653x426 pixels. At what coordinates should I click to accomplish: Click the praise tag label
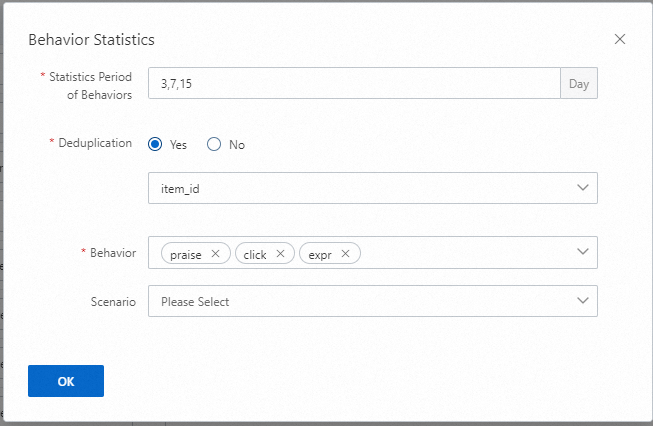186,254
